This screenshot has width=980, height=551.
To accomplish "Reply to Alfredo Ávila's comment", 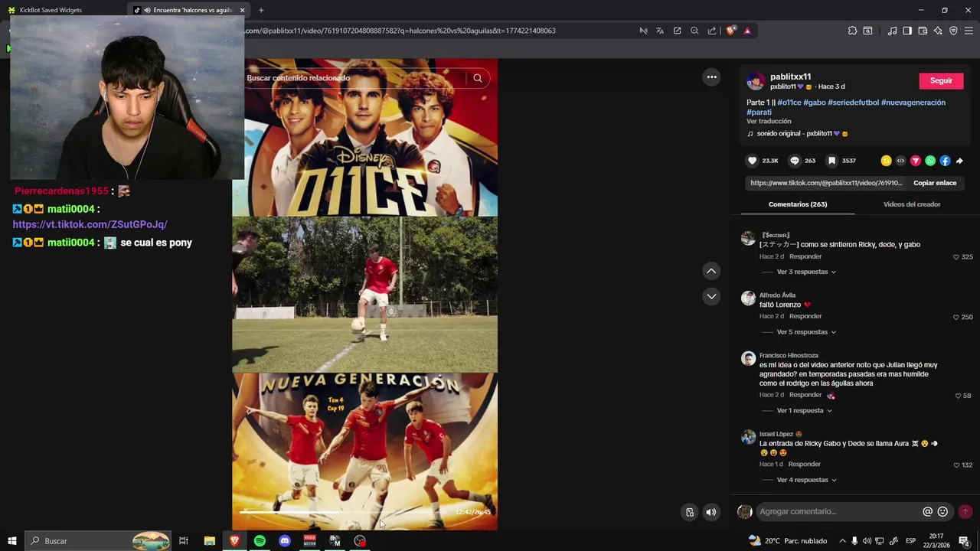I will pyautogui.click(x=805, y=316).
